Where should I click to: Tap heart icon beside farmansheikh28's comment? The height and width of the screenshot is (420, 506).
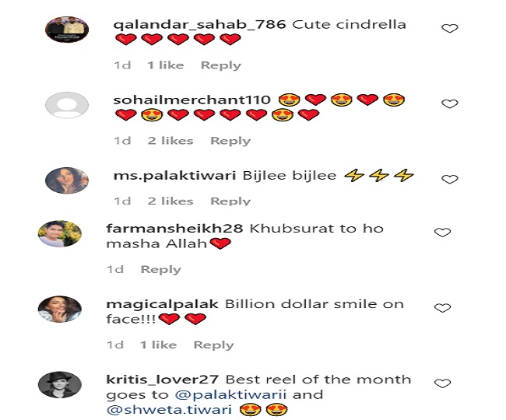442,233
